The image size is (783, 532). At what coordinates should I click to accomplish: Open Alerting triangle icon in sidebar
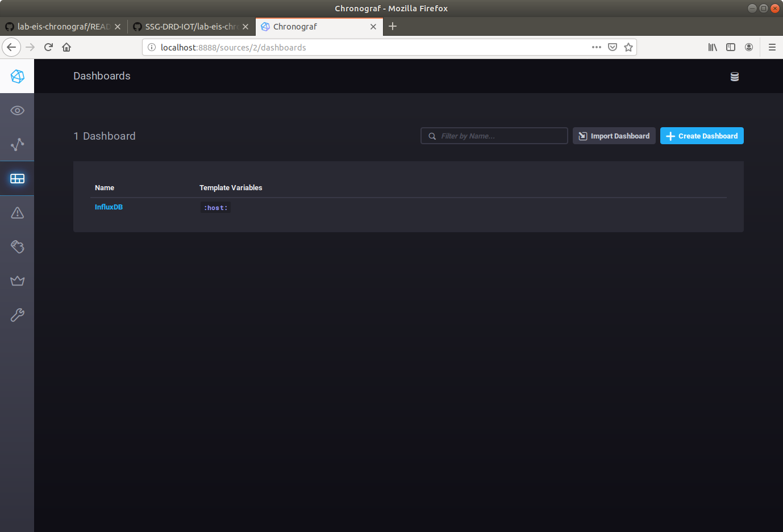coord(18,212)
